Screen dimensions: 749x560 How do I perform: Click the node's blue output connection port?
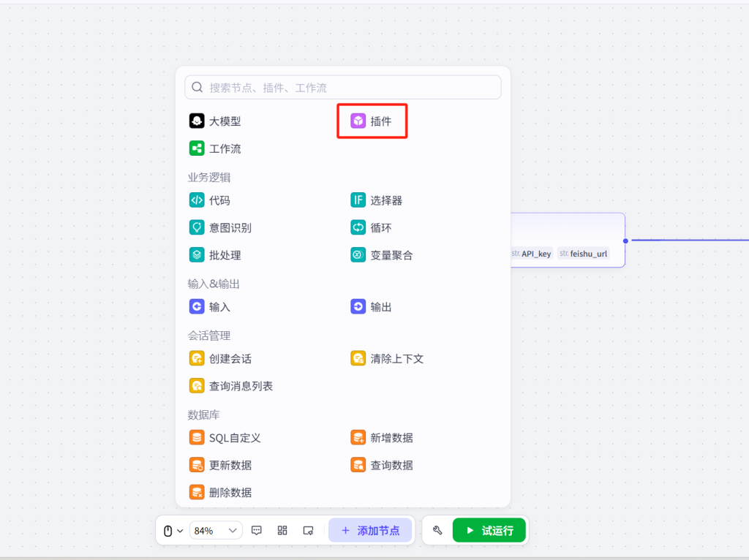[x=625, y=241]
